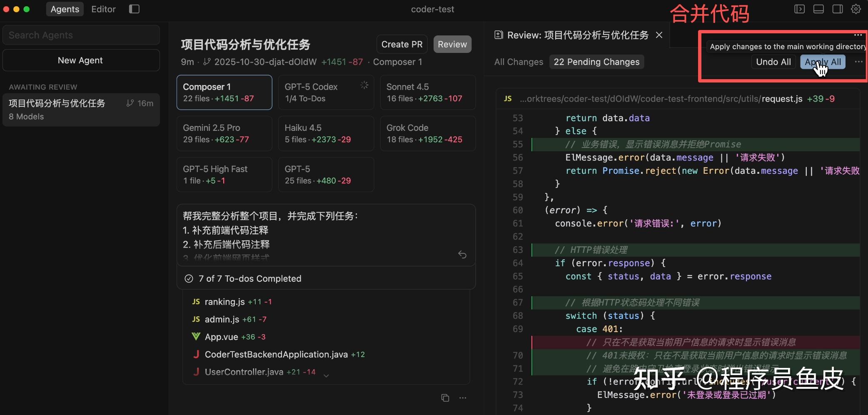Focus the Search Agents field

click(81, 35)
